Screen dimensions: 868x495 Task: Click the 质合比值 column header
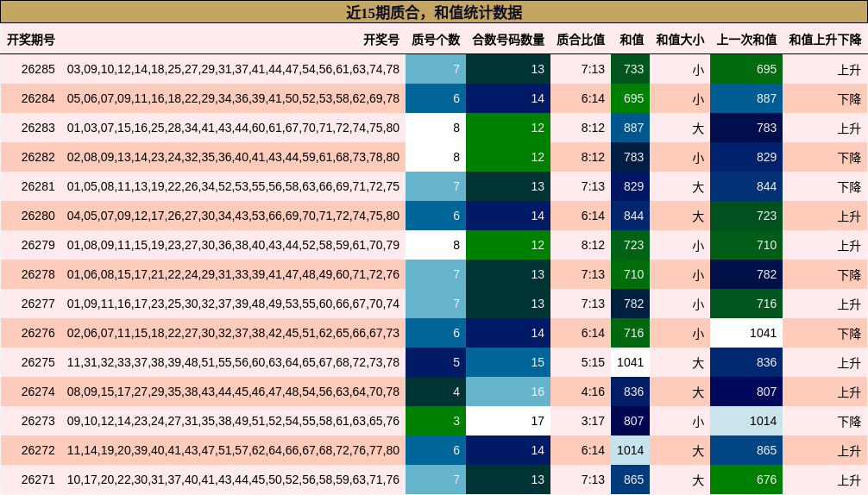[580, 40]
